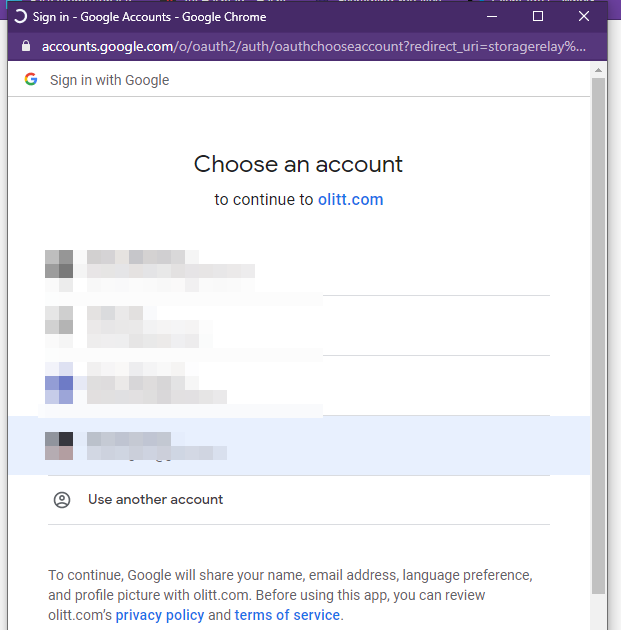621x630 pixels.
Task: Select the highlighted fourth blurred account row
Action: (299, 446)
